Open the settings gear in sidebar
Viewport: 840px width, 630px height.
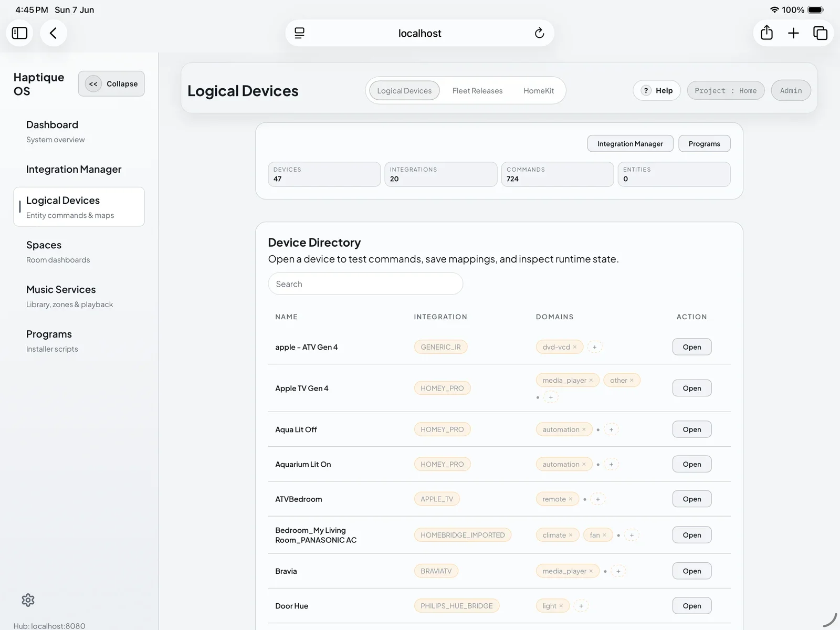[x=28, y=600]
